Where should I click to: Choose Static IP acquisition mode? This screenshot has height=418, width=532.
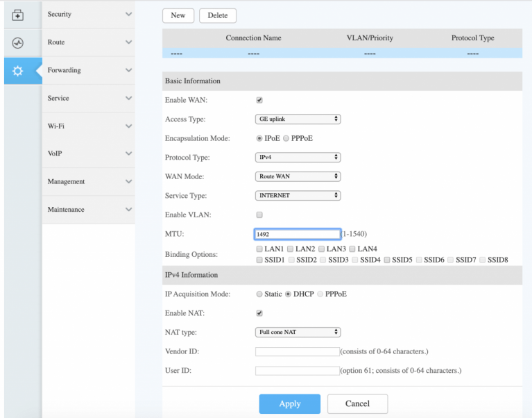tap(259, 294)
